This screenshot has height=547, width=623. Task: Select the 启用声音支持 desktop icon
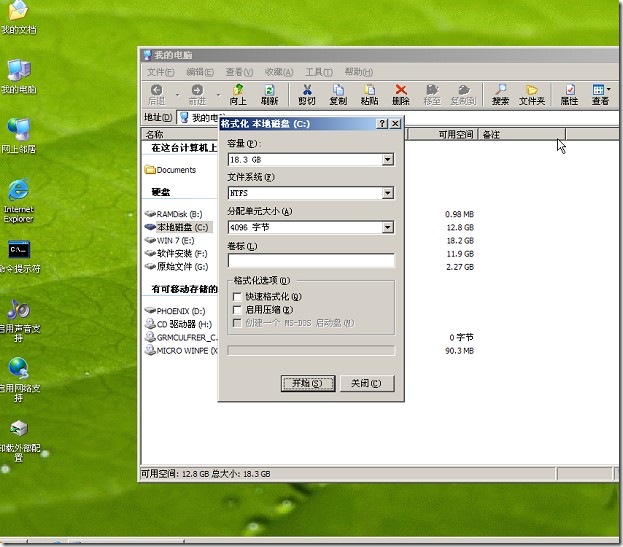pyautogui.click(x=19, y=320)
